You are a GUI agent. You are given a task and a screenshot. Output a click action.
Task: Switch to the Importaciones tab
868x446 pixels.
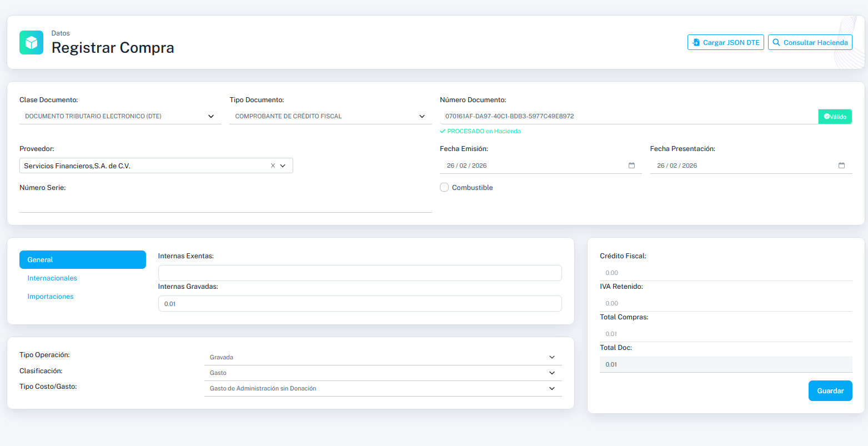pos(51,297)
